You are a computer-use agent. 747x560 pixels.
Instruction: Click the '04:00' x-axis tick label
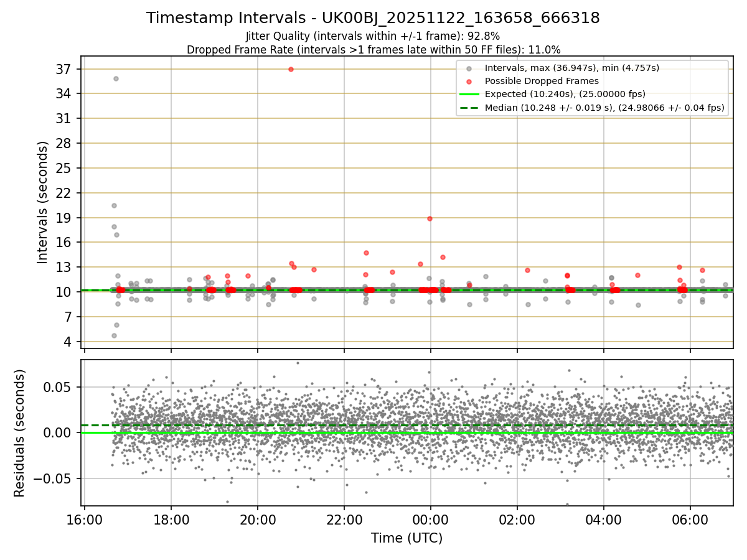pyautogui.click(x=604, y=520)
